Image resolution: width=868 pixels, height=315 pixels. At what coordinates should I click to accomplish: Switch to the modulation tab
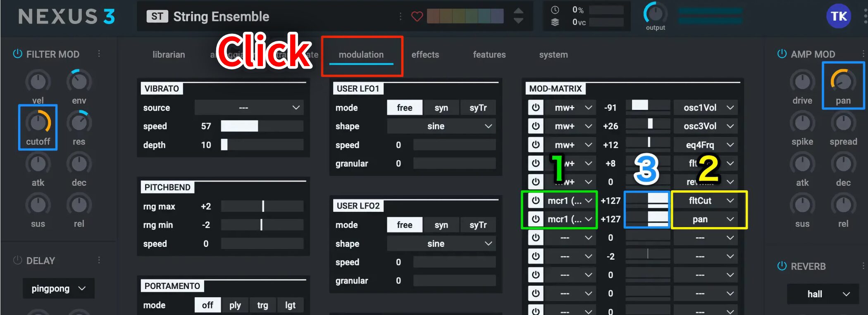[361, 54]
